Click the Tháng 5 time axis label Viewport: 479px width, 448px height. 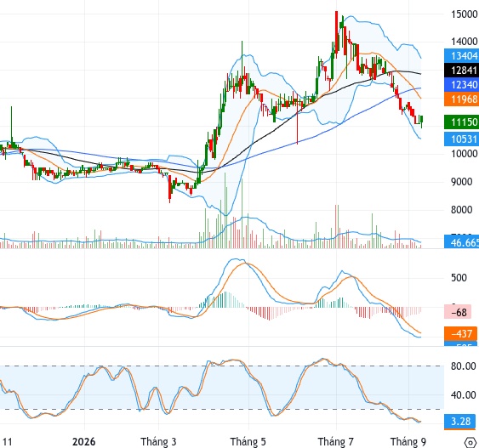click(248, 441)
